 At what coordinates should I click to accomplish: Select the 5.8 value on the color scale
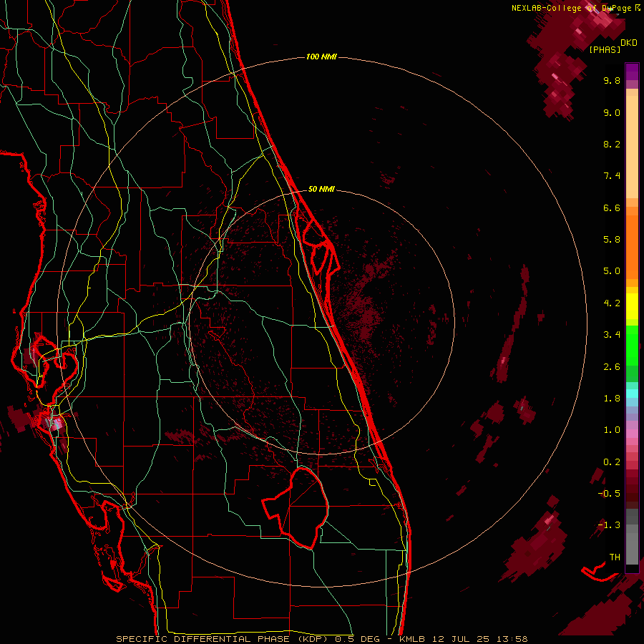[612, 240]
